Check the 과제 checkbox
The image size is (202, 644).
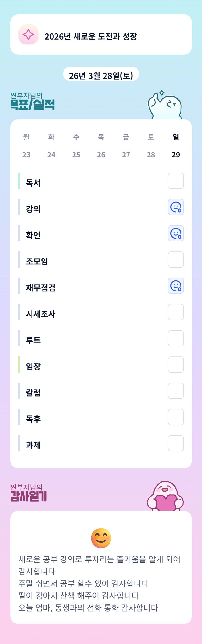(176, 443)
